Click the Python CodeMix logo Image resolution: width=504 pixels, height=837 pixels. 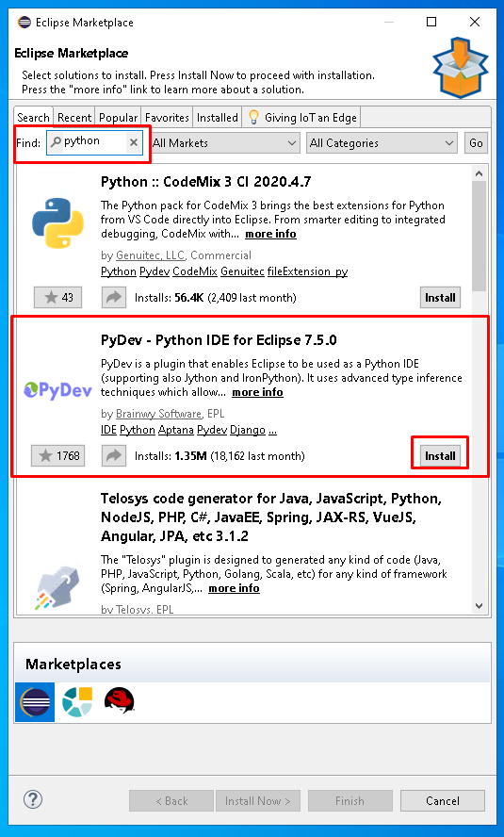pyautogui.click(x=57, y=223)
